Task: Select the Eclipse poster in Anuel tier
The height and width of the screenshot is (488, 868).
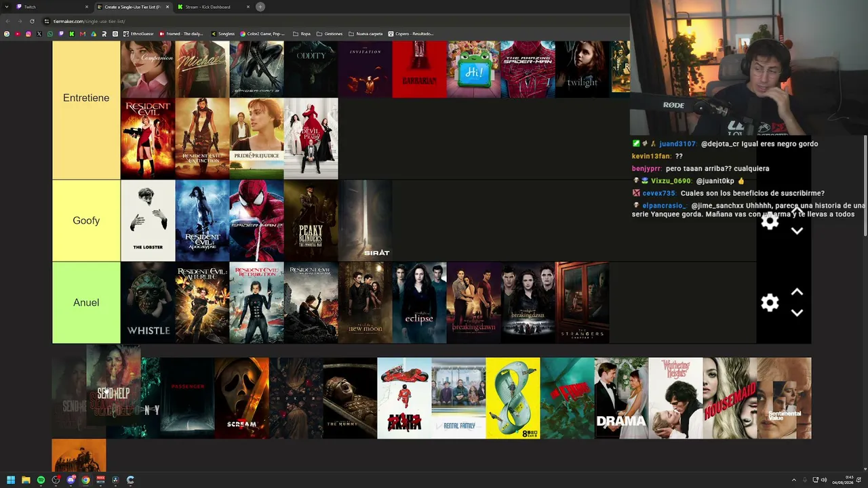Action: 419,302
